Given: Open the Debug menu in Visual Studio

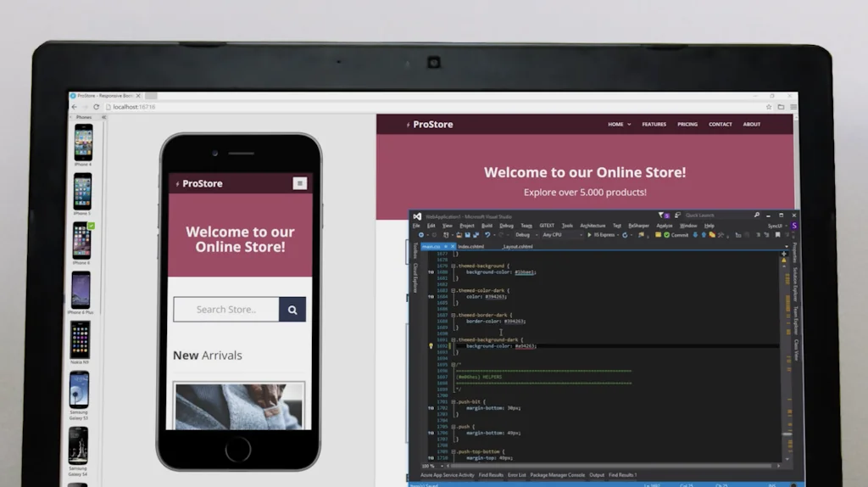Looking at the screenshot, I should pos(507,226).
